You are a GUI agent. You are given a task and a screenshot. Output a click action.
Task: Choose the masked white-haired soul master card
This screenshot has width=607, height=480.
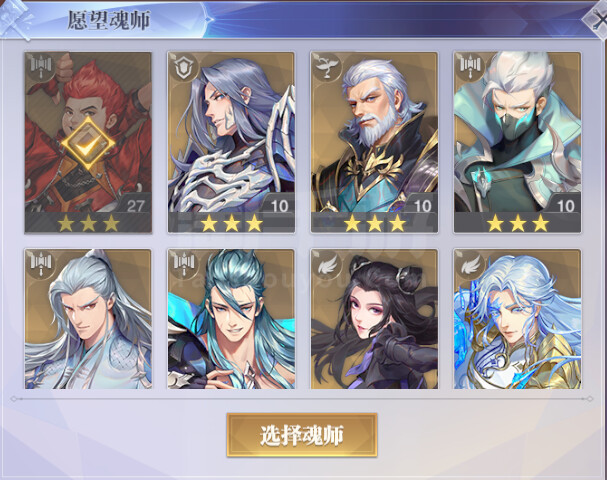click(517, 142)
